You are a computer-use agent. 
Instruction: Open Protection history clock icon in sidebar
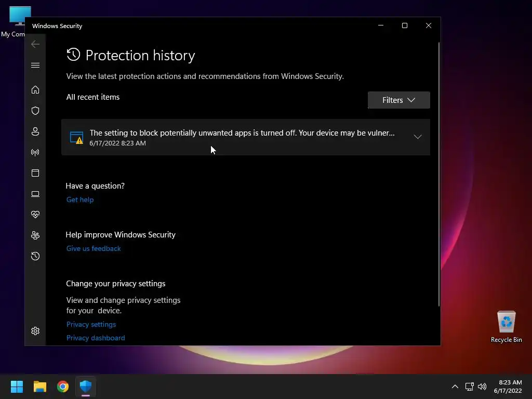pos(35,256)
